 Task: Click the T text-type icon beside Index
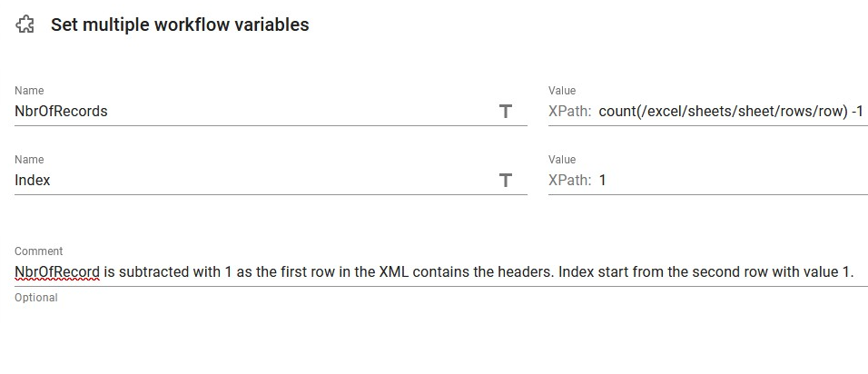click(x=505, y=181)
